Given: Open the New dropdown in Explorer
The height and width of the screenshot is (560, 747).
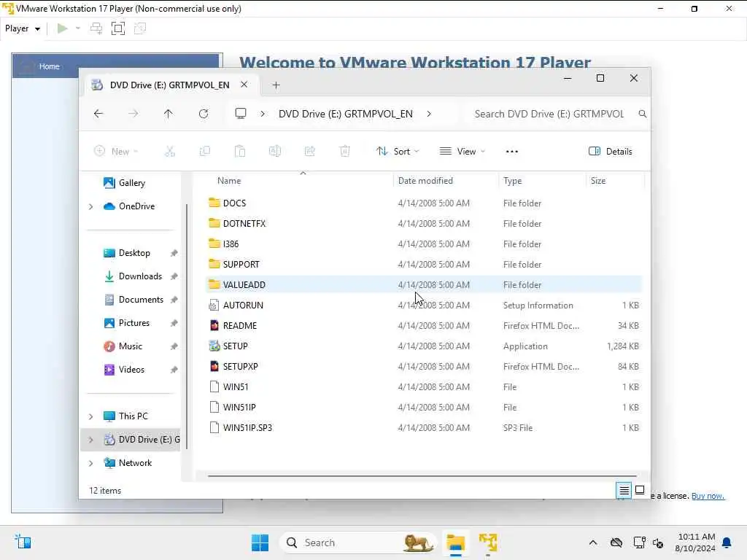Looking at the screenshot, I should coord(116,152).
